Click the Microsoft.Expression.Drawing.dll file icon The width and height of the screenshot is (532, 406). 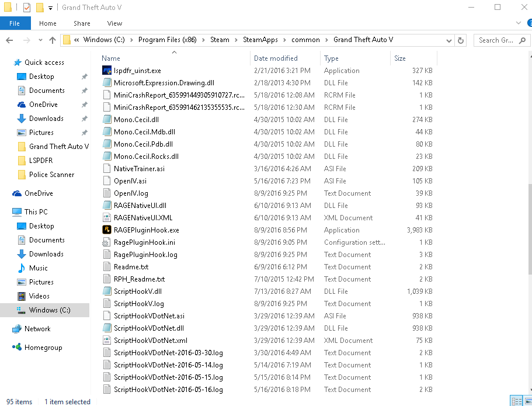click(106, 82)
